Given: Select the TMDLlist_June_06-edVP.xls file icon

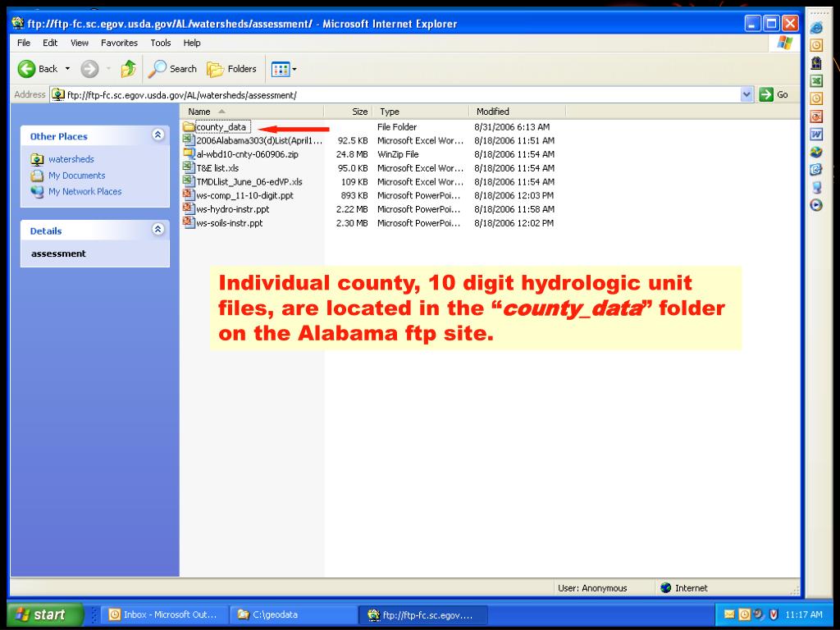Looking at the screenshot, I should 188,181.
